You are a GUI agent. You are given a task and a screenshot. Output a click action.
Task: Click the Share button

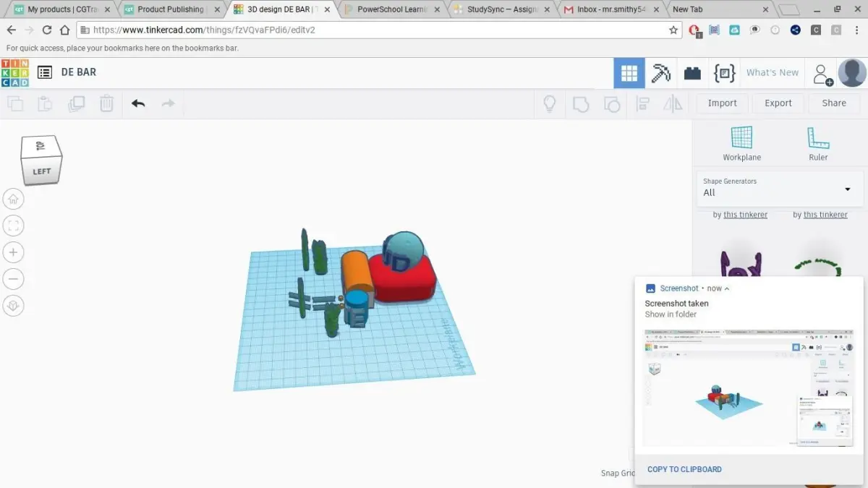tap(834, 103)
